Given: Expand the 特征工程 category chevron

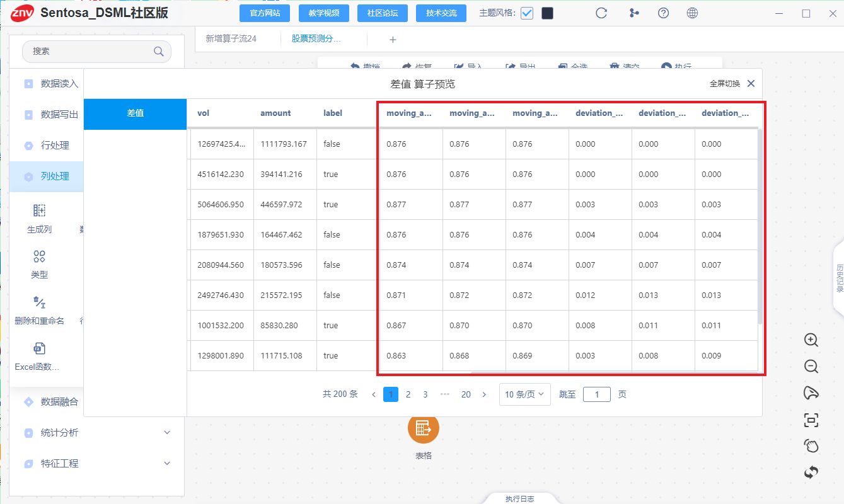Looking at the screenshot, I should (167, 464).
